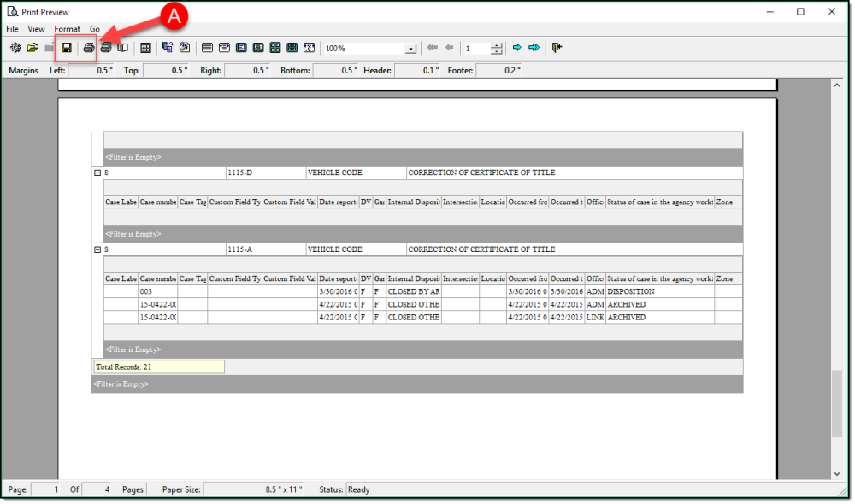Screen dimensions: 855x504
Task: Open the Go menu
Action: click(95, 29)
